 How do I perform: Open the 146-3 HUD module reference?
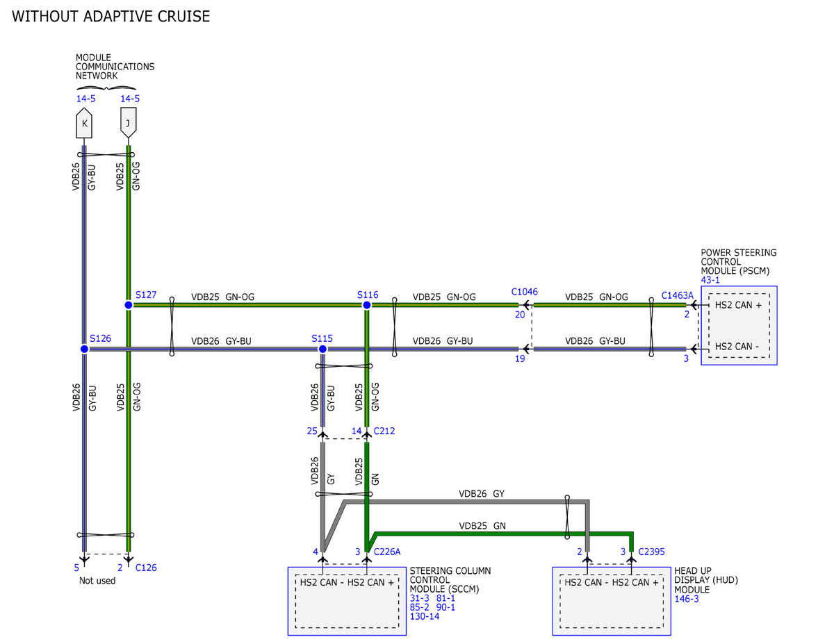click(x=687, y=598)
